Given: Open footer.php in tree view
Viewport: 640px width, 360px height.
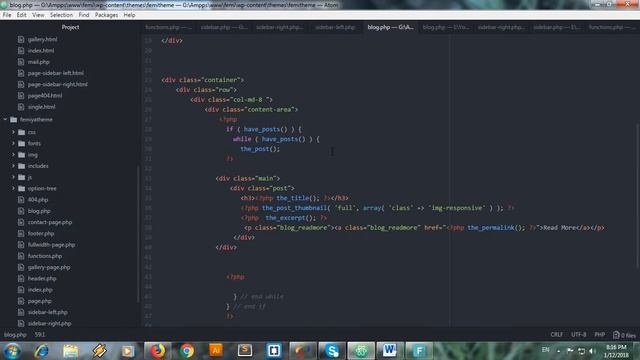Looking at the screenshot, I should [x=41, y=233].
